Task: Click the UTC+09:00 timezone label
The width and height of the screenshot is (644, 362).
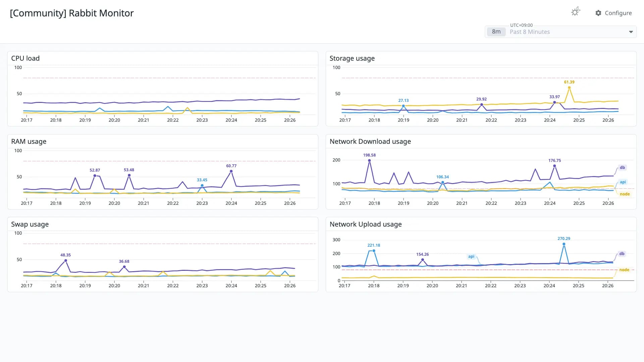Action: pyautogui.click(x=521, y=25)
